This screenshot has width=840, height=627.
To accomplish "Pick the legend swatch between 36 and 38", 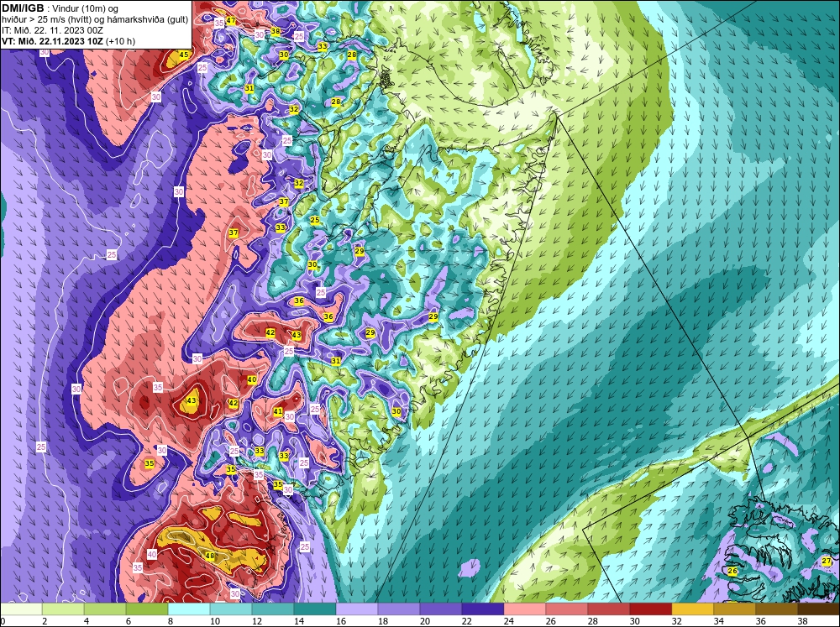I will coord(777,609).
